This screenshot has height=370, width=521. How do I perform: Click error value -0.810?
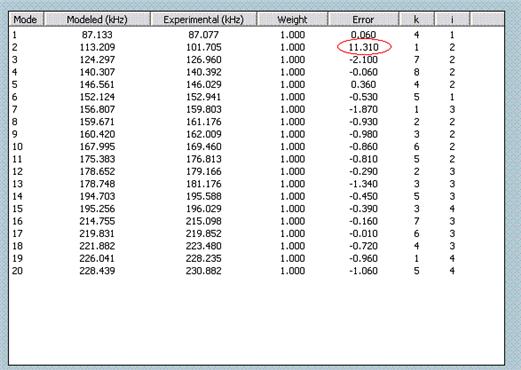pos(363,159)
